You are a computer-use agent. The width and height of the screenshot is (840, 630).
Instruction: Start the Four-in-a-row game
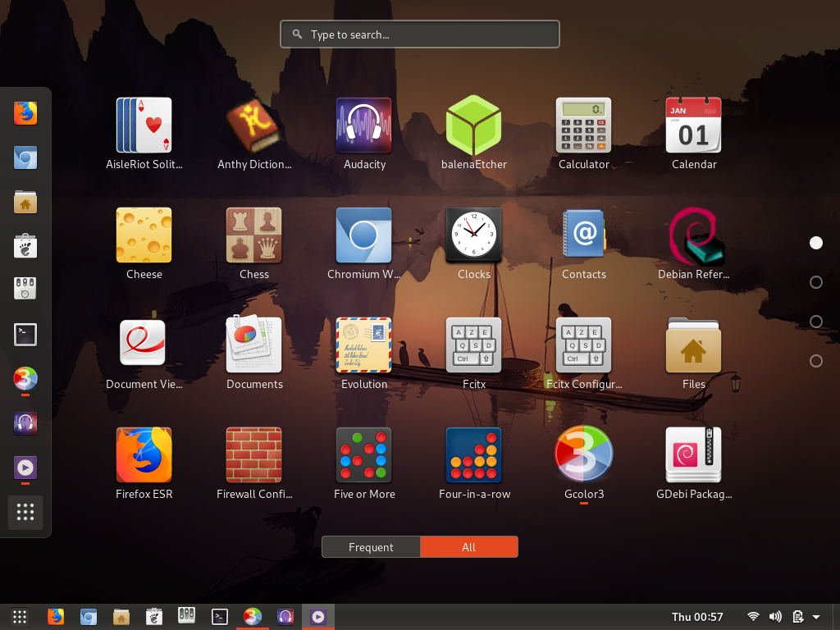[474, 463]
